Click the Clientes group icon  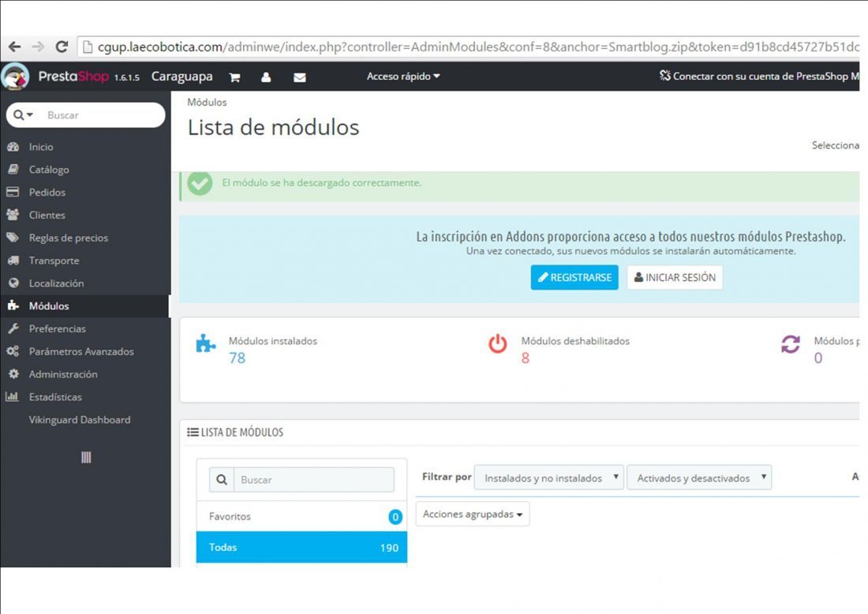tap(13, 215)
